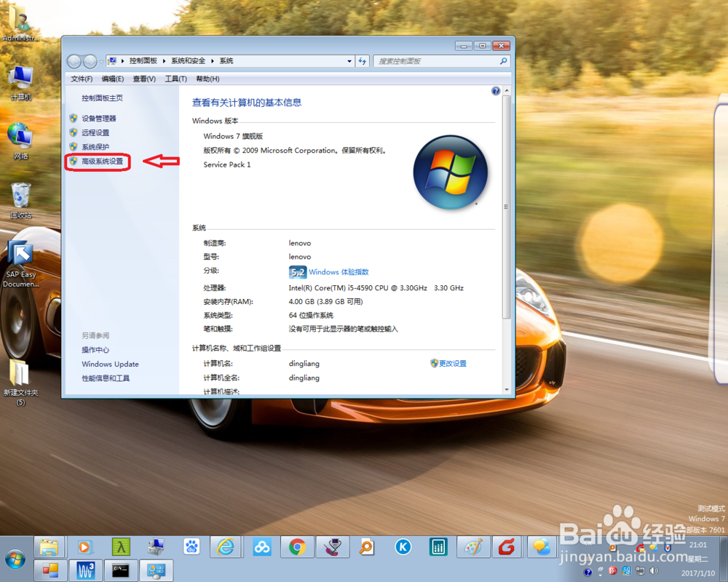
Task: Open the 文件(F) menu
Action: (81, 79)
